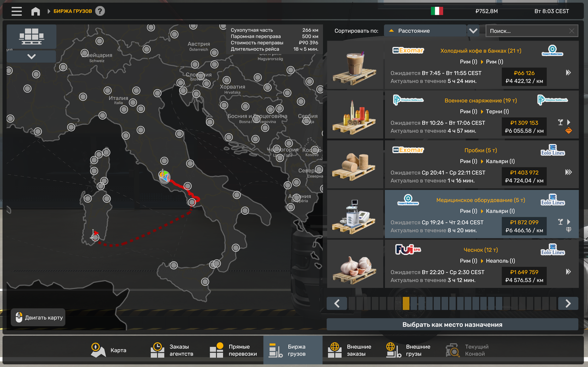Expand the map filter chevron panel
Viewport: 588px width, 367px height.
click(32, 57)
